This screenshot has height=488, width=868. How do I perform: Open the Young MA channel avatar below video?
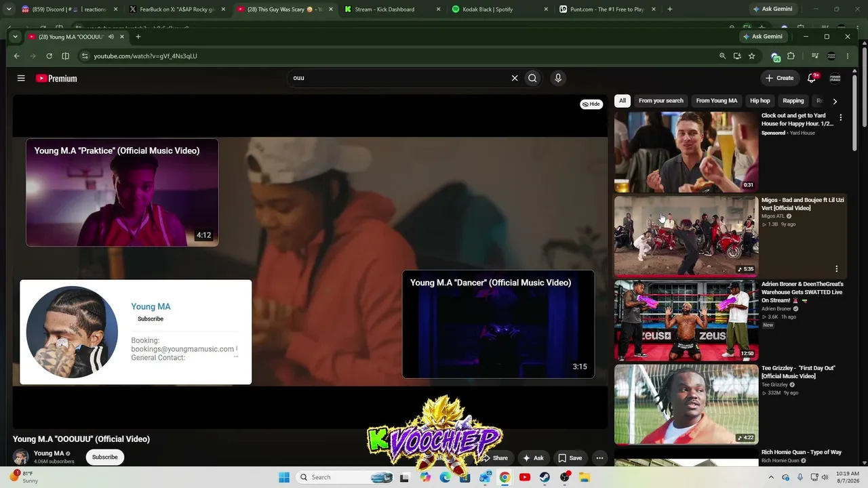[x=21, y=457]
